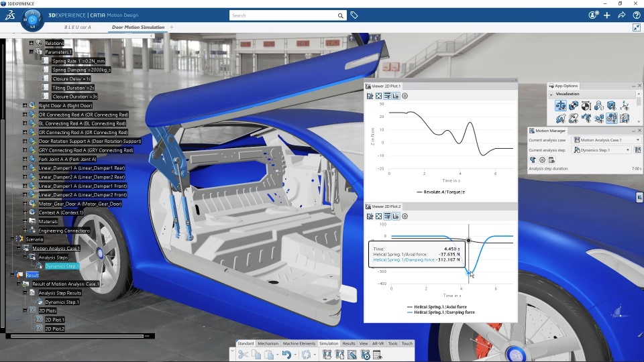Click the share arrow icon in top bar

point(622,15)
